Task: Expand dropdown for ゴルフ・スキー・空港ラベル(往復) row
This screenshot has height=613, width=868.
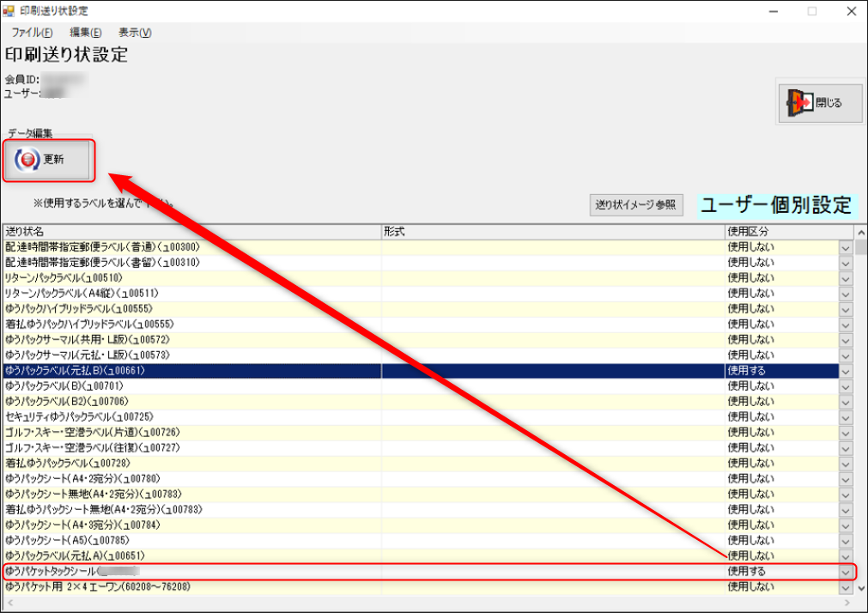Action: (846, 448)
